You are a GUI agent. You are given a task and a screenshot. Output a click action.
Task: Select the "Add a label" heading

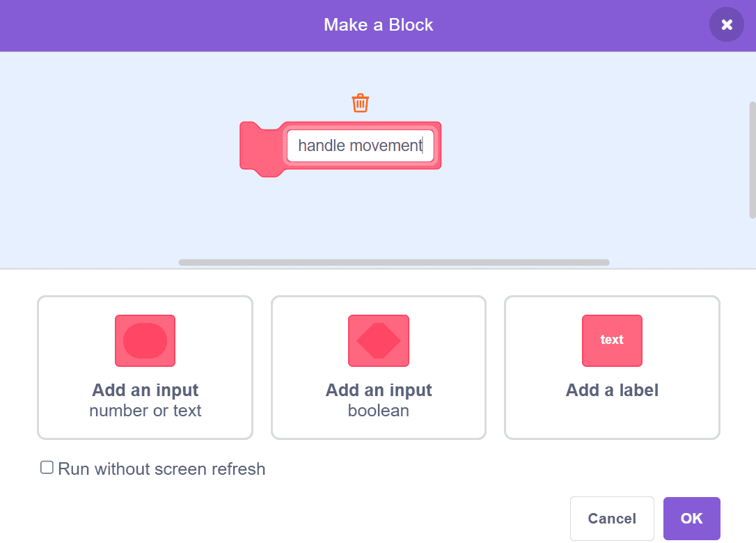coord(612,391)
